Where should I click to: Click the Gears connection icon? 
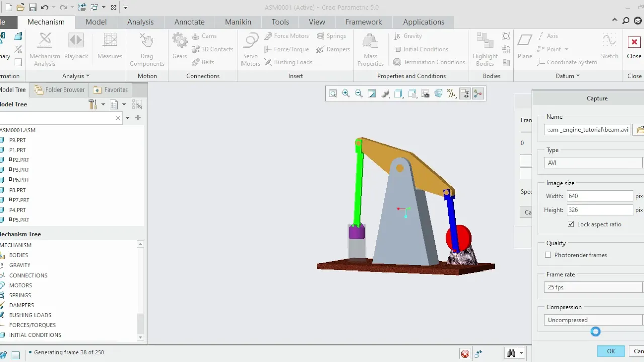pyautogui.click(x=180, y=46)
